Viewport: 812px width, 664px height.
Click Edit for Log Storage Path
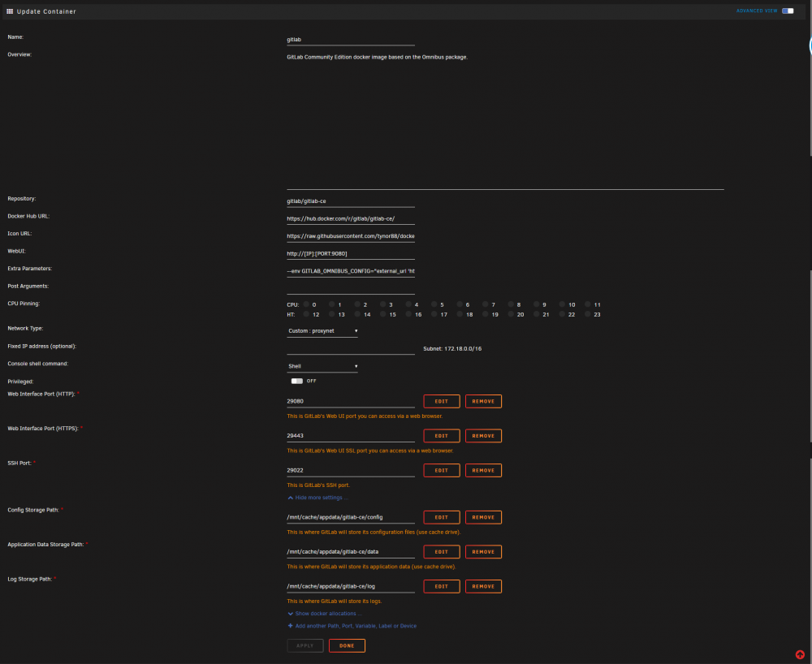click(441, 587)
